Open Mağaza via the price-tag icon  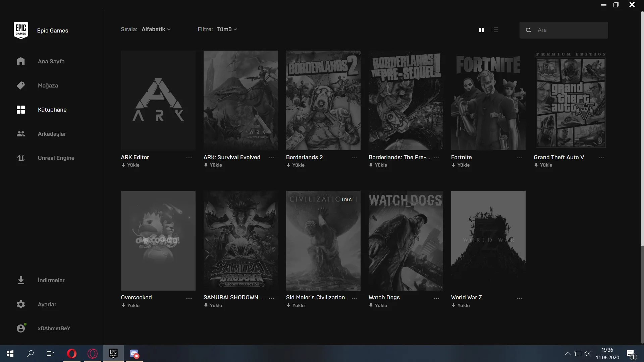[20, 85]
